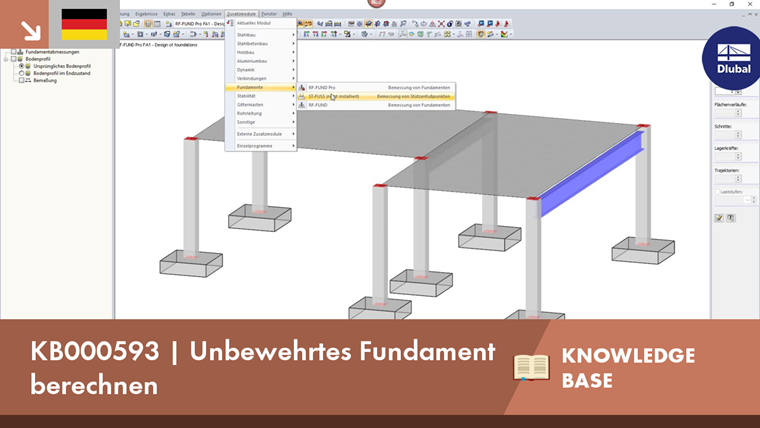Enable the Laststufen checkbox
The image size is (760, 428).
(x=718, y=192)
